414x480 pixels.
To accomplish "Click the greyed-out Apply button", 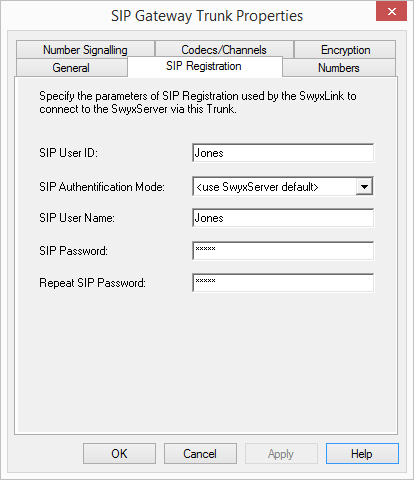I will 281,454.
